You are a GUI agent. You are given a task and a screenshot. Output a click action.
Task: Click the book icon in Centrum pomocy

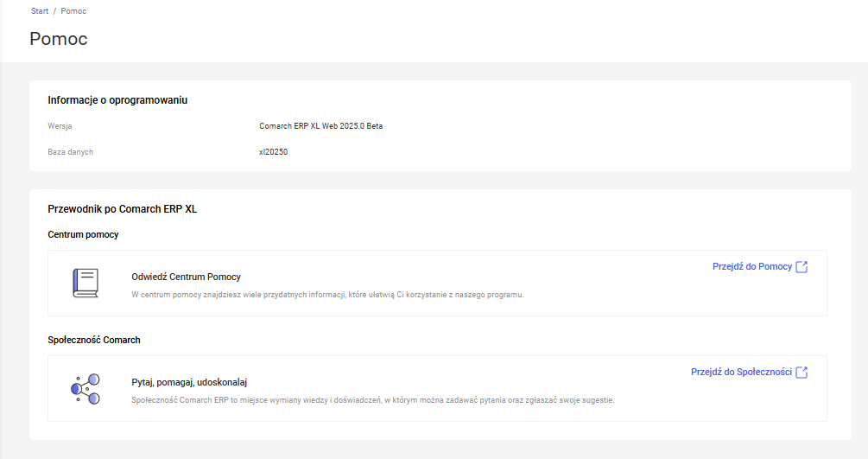click(x=86, y=284)
